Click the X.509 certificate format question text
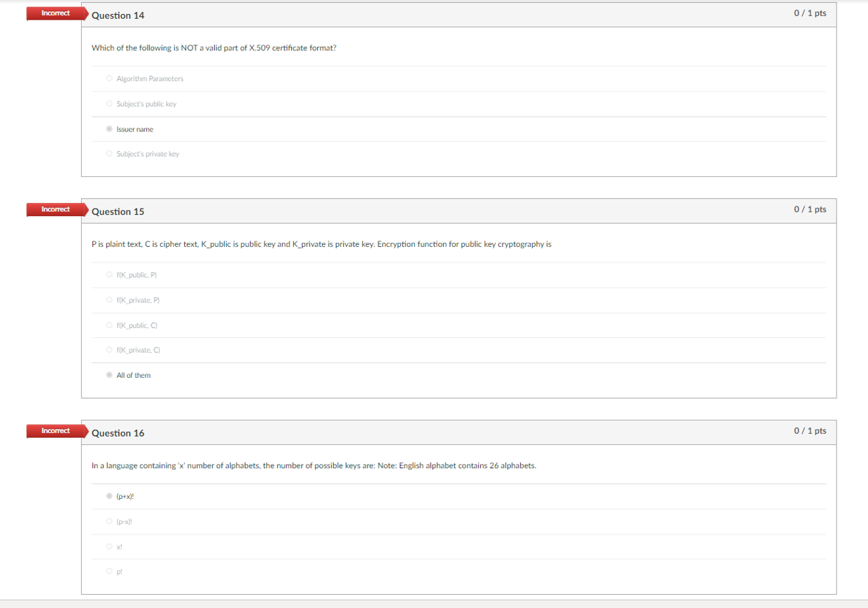This screenshot has width=868, height=608. coord(214,48)
